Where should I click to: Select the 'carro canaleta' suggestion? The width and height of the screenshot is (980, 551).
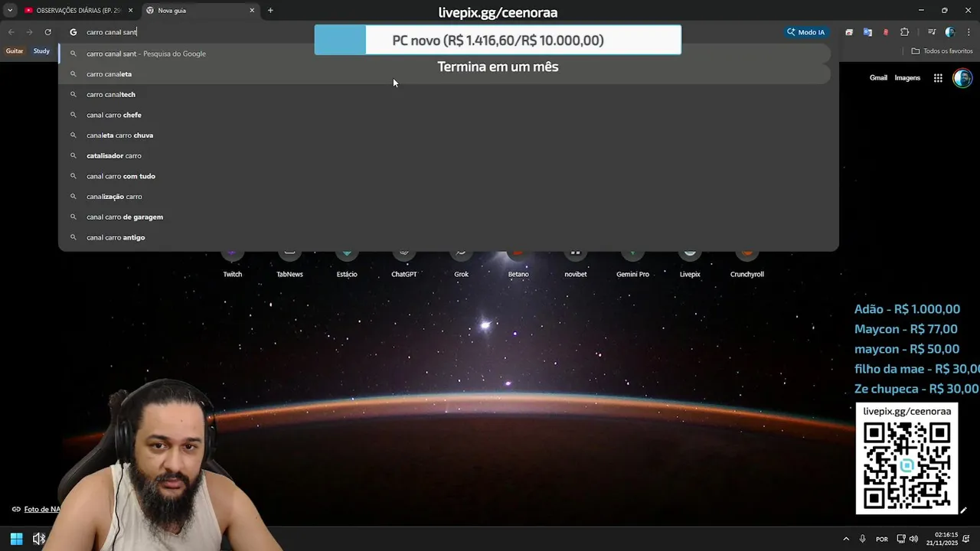(445, 74)
